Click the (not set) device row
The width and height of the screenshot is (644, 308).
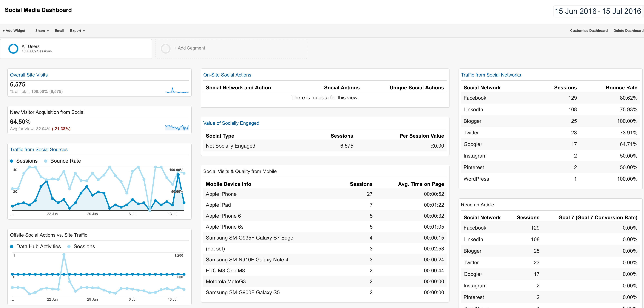pos(325,249)
